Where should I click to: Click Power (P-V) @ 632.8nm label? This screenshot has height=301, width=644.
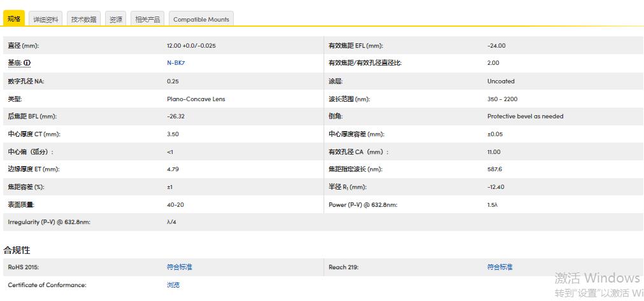[x=363, y=205]
